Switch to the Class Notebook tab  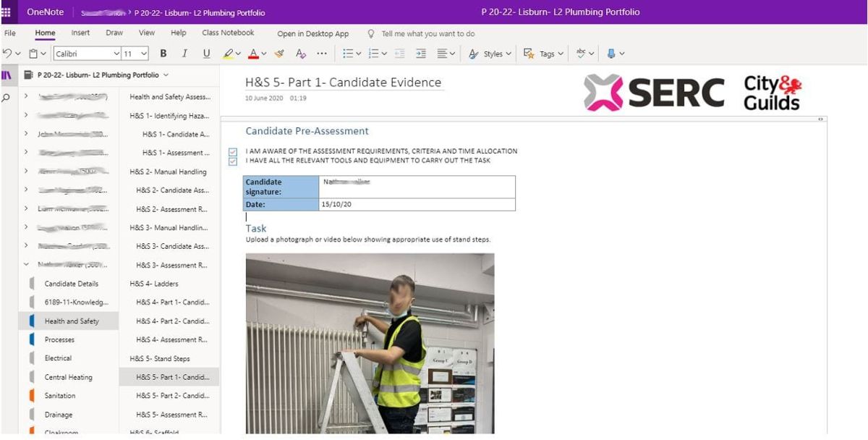pyautogui.click(x=228, y=33)
